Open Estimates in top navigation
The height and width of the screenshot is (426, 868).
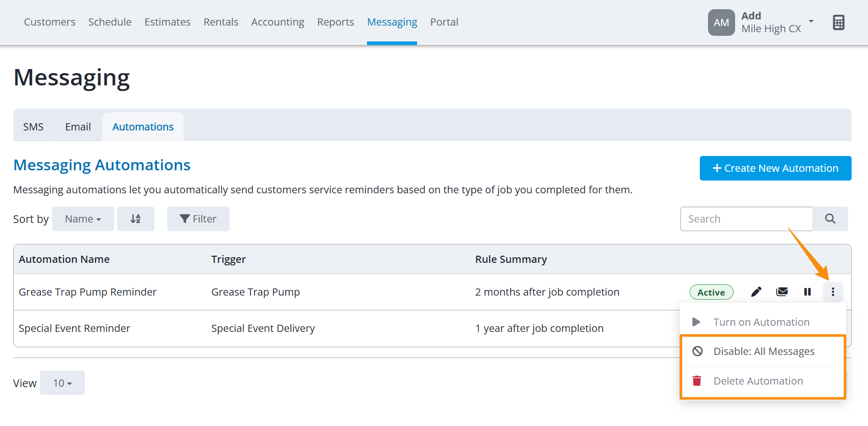[x=168, y=22]
